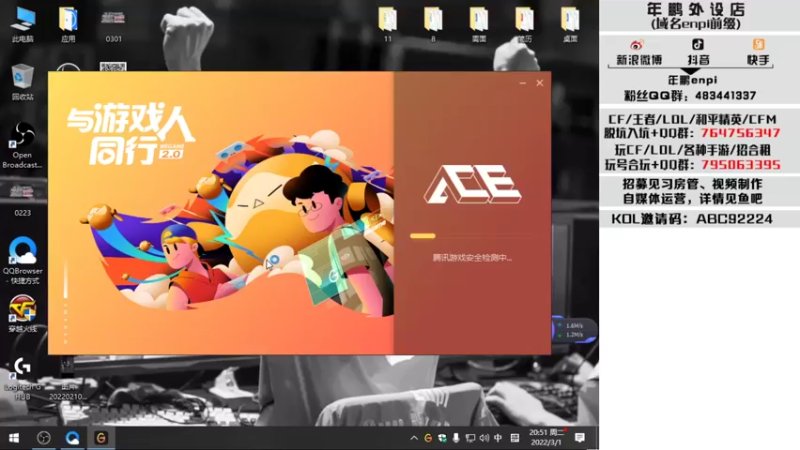Image resolution: width=800 pixels, height=450 pixels.
Task: Click the network speed floating widget
Action: [574, 330]
